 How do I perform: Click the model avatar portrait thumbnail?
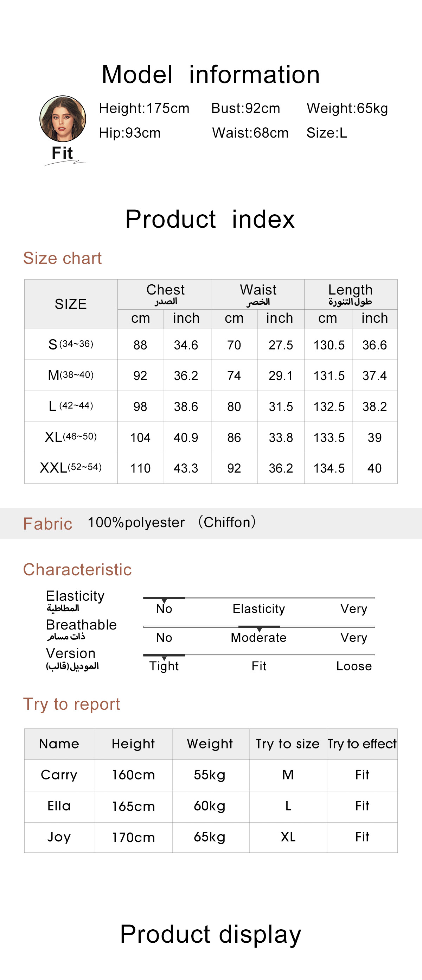[x=63, y=119]
